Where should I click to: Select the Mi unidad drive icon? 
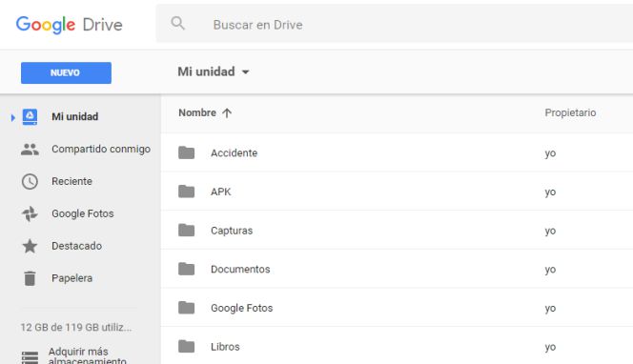tap(30, 116)
